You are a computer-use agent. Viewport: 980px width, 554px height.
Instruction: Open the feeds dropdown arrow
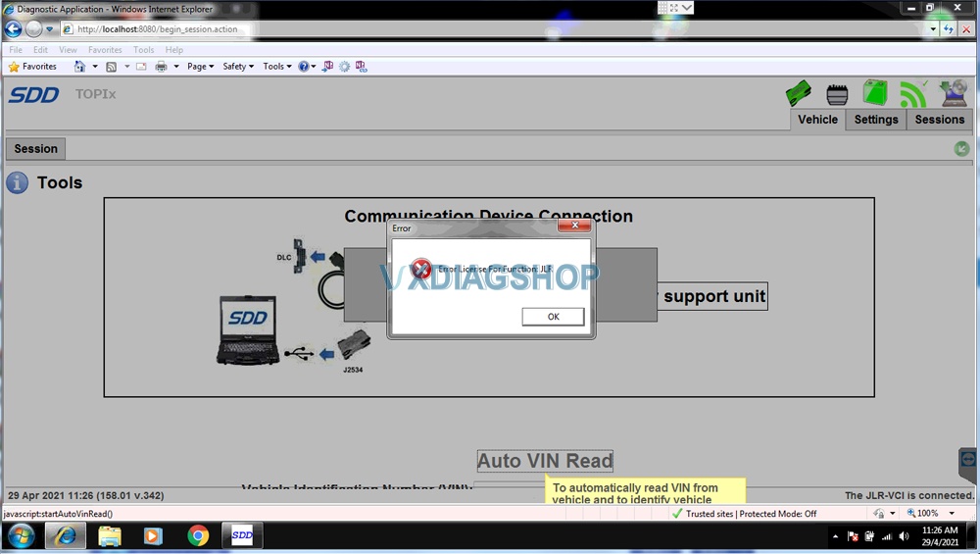click(x=126, y=67)
